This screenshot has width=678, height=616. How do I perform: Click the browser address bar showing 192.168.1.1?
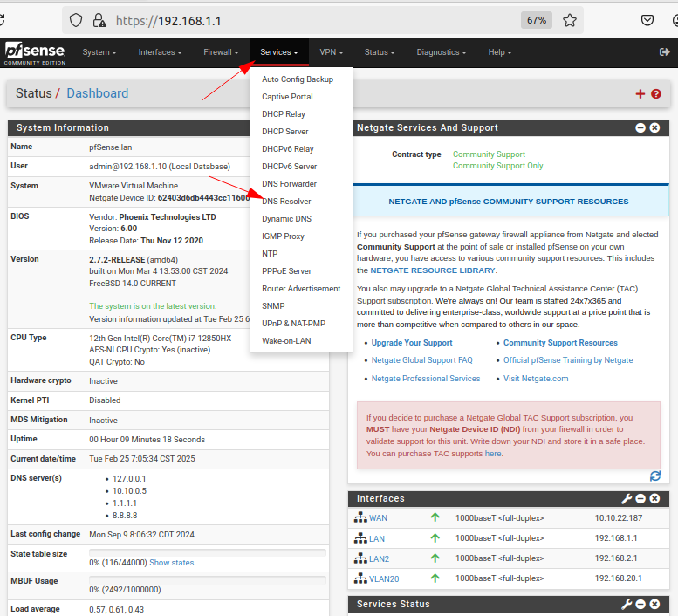[314, 20]
